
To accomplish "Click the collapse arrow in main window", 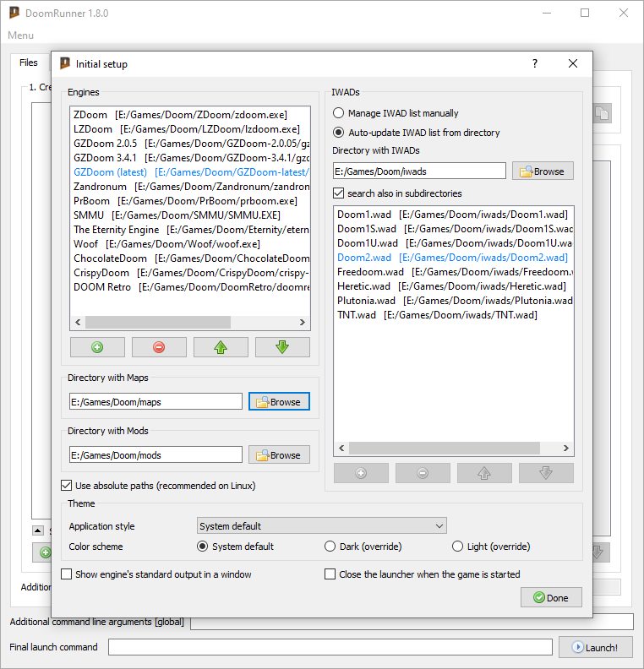I will (37, 530).
